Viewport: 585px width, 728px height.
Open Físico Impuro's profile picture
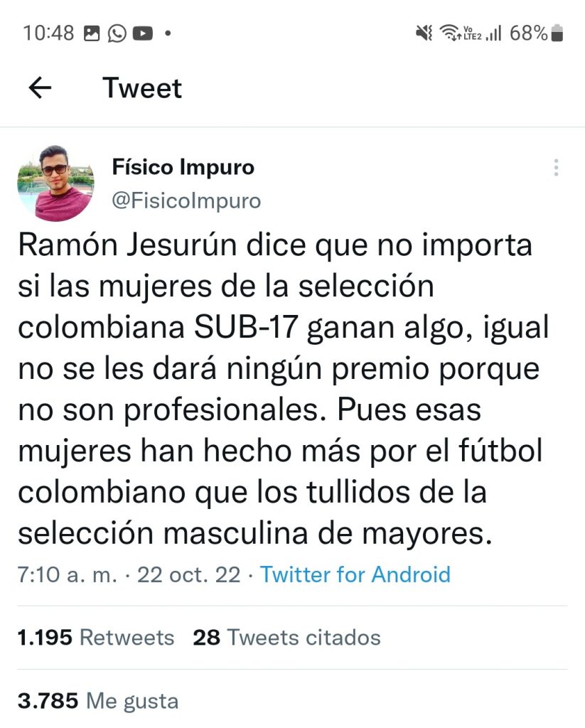point(55,183)
